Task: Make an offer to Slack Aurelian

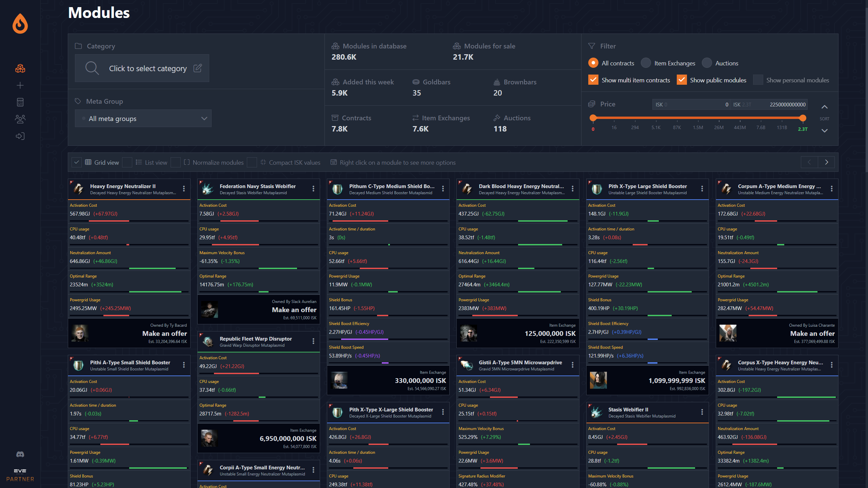Action: tap(294, 310)
